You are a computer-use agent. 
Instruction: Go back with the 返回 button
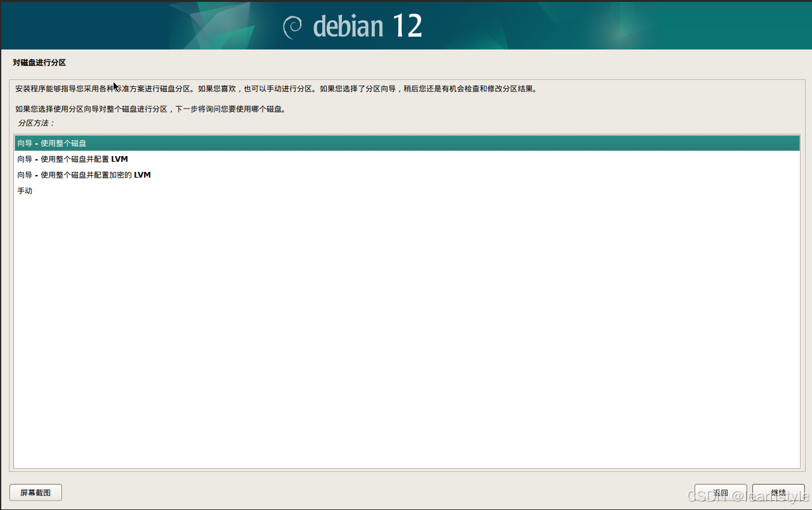coord(721,493)
